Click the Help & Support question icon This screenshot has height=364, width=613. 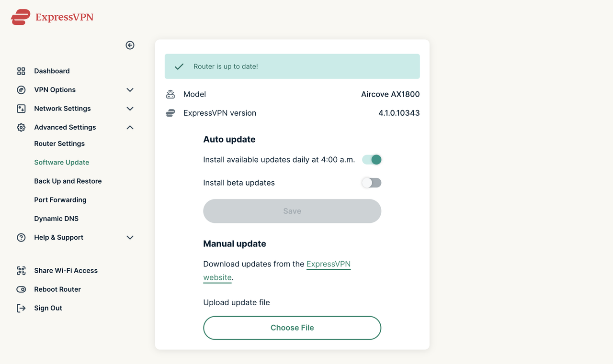click(21, 237)
